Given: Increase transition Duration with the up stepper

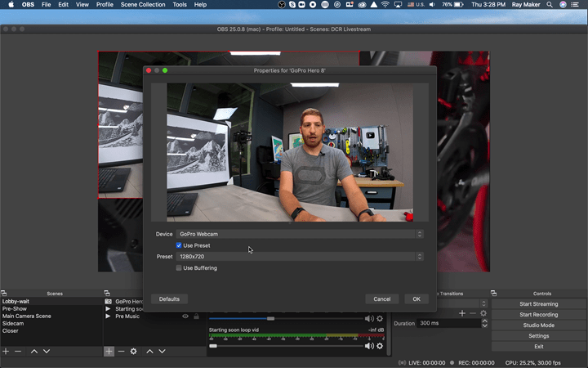Looking at the screenshot, I should [x=484, y=321].
